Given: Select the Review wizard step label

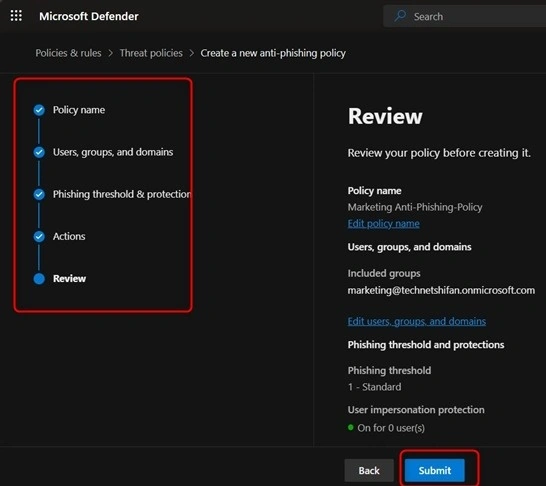Looking at the screenshot, I should (69, 279).
